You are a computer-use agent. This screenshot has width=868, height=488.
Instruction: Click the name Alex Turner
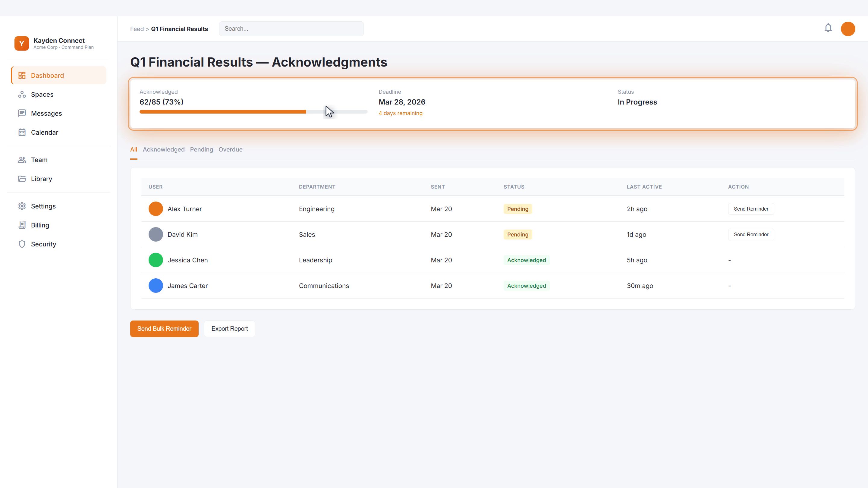coord(185,209)
